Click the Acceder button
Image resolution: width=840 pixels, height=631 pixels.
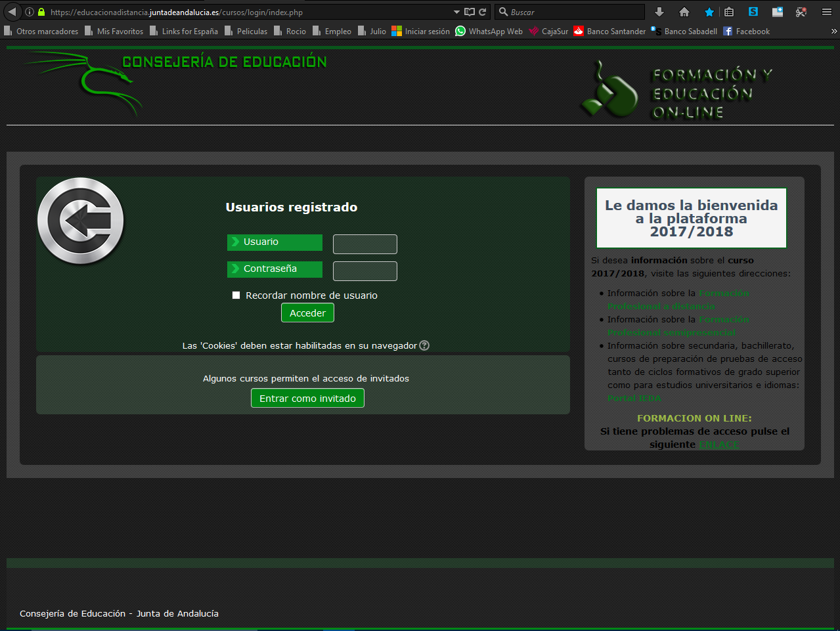(307, 313)
